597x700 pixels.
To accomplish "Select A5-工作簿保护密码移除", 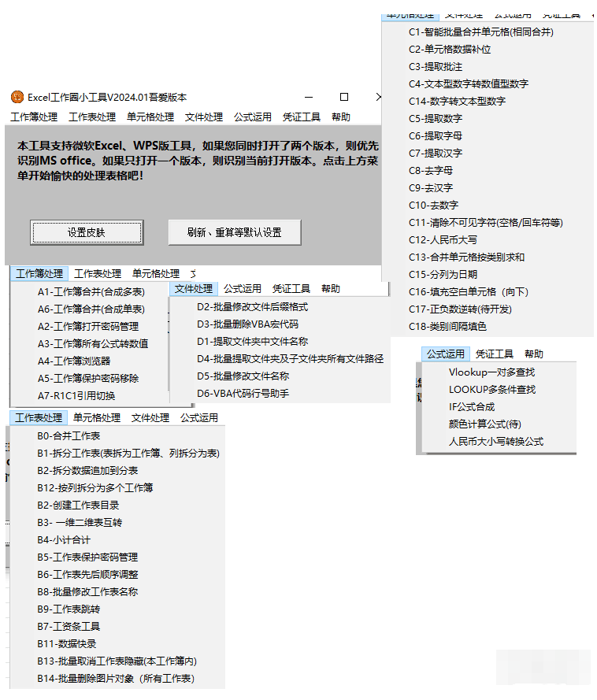I will point(88,379).
